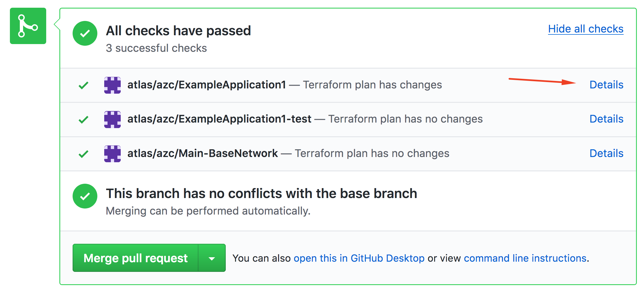This screenshot has height=287, width=644.
Task: Click the Terraform icon for Main-BaseNetwork
Action: 112,154
